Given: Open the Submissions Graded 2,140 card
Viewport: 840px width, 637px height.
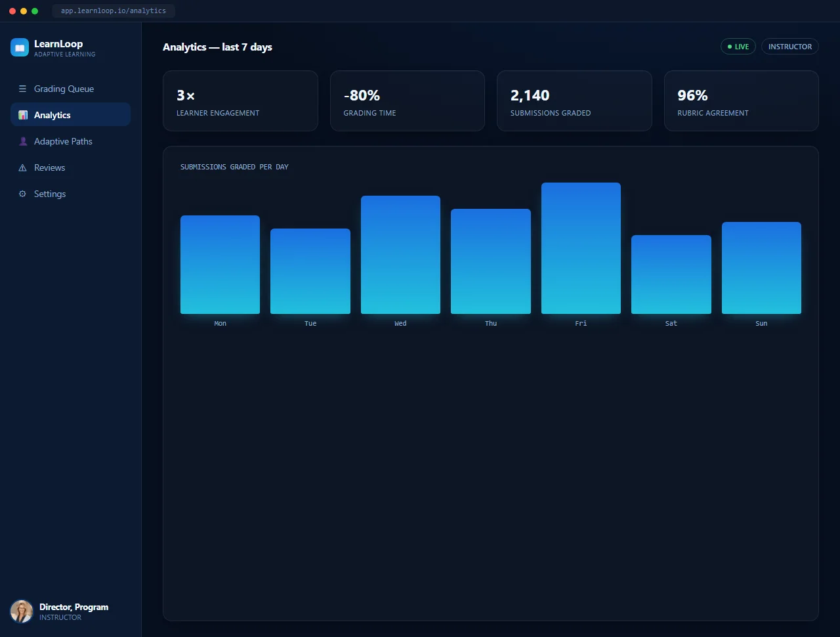Looking at the screenshot, I should click(574, 100).
